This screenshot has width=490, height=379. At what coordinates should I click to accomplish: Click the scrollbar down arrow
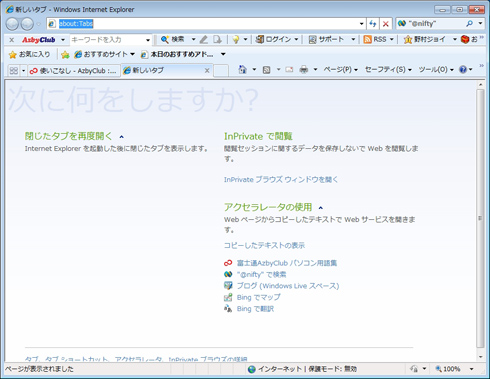tap(480, 357)
